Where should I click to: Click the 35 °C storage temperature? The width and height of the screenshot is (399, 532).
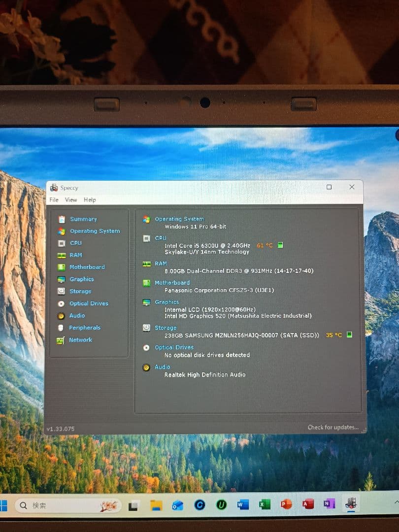[x=334, y=335]
